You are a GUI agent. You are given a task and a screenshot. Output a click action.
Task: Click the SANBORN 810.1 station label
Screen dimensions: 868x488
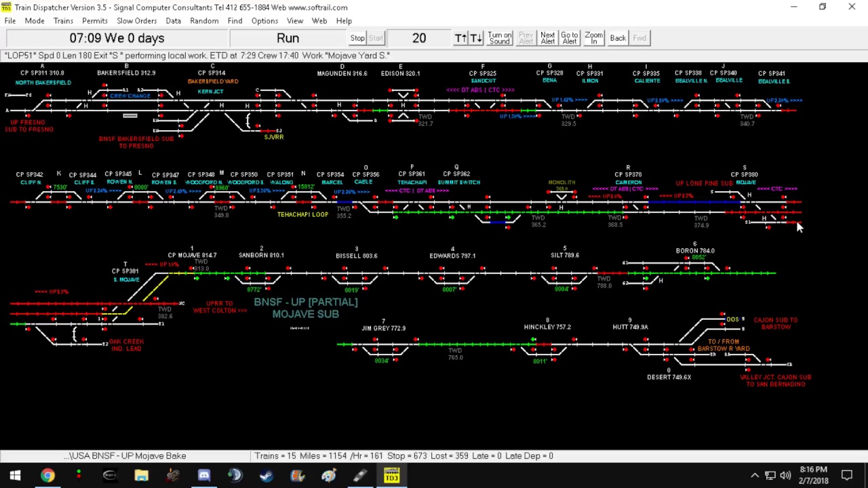[x=261, y=256]
